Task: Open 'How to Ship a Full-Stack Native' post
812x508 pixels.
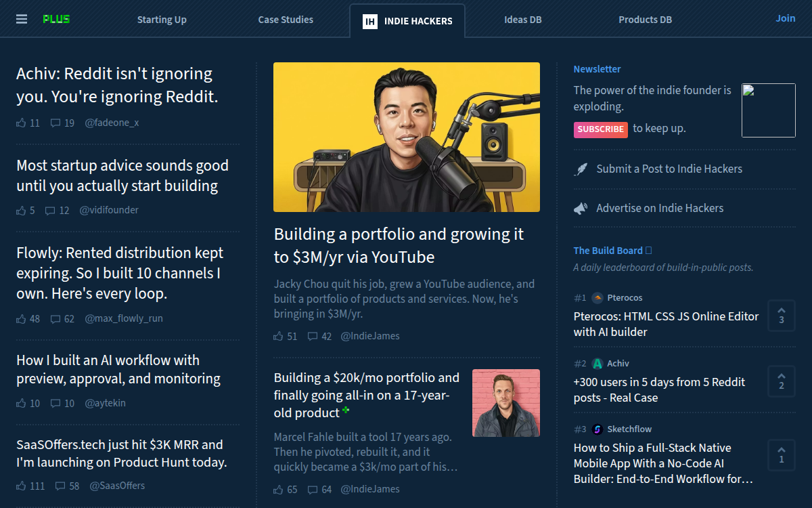Action: pos(663,463)
